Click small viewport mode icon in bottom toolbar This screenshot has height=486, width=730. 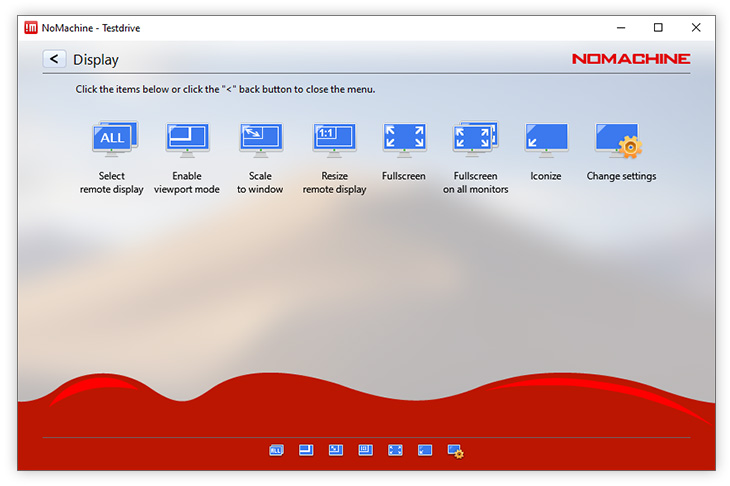[306, 451]
